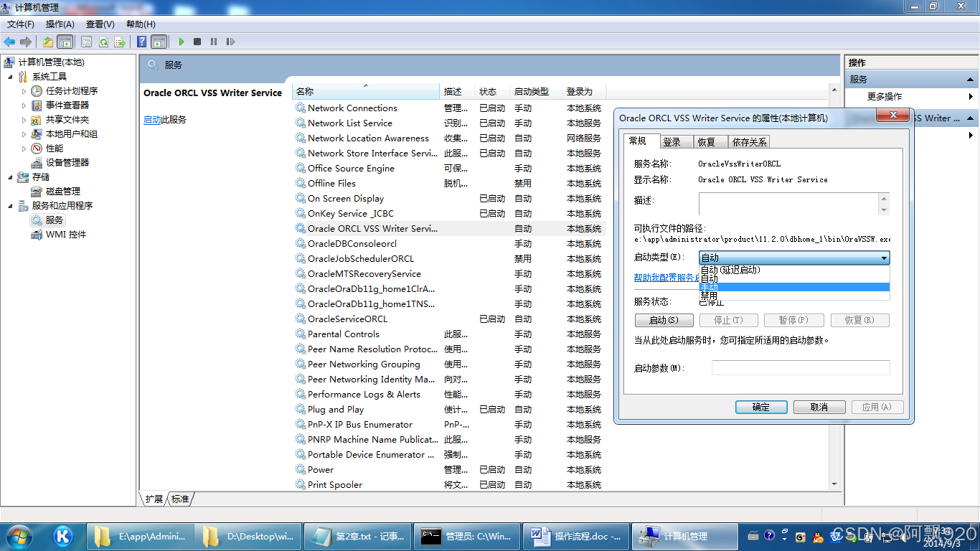Viewport: 980px width, 551px height.
Task: Click the Stop service square icon
Action: [197, 42]
